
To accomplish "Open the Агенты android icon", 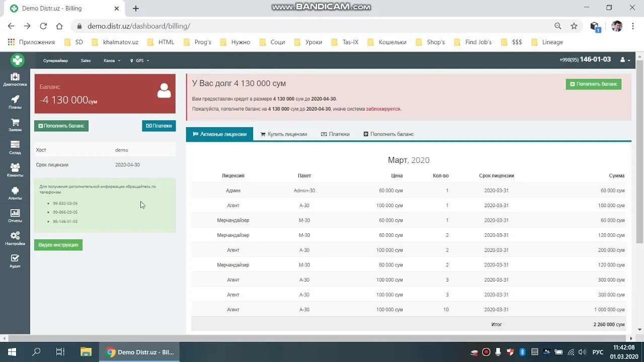I will pos(15,193).
